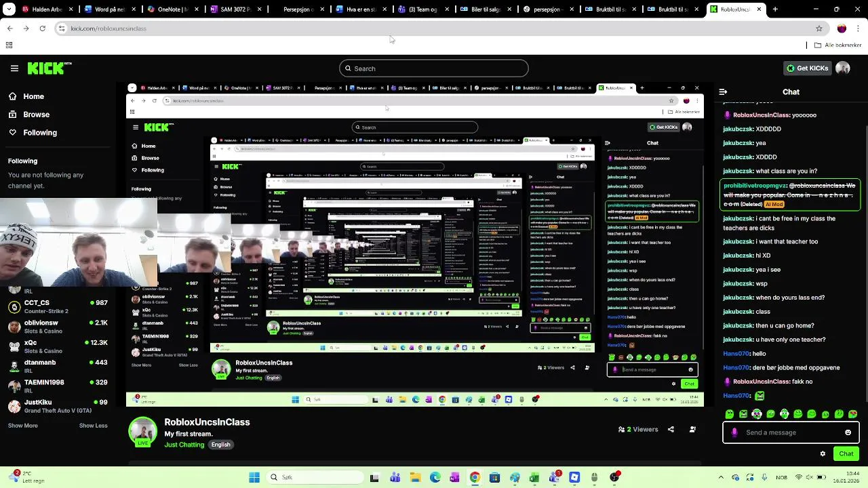
Task: Bookmark this page with star icon
Action: [819, 28]
